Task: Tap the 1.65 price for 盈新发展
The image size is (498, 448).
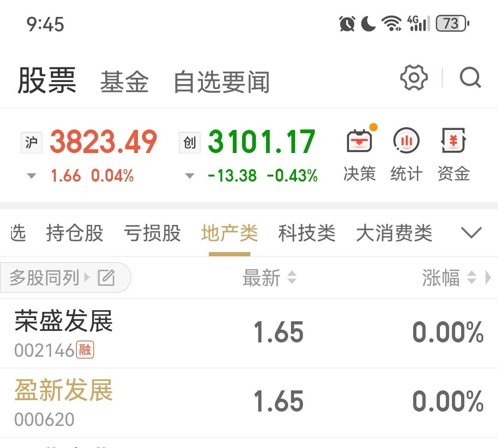Action: [x=279, y=401]
